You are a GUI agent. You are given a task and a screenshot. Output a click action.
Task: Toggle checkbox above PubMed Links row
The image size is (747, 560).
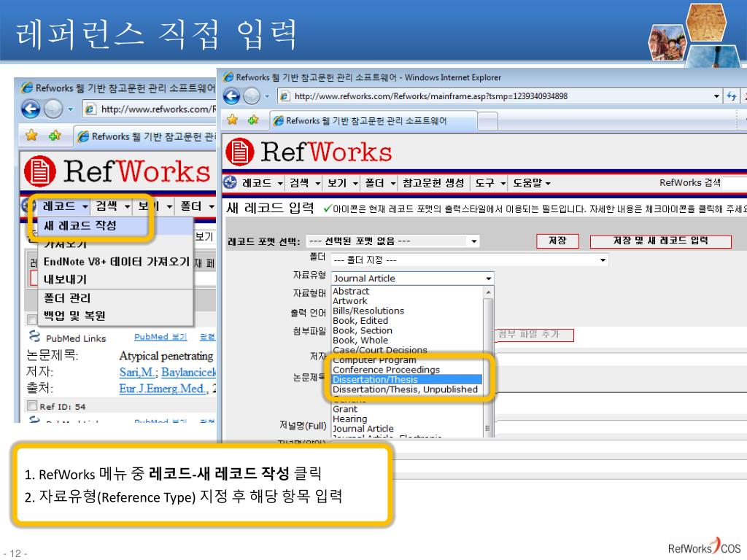32,319
